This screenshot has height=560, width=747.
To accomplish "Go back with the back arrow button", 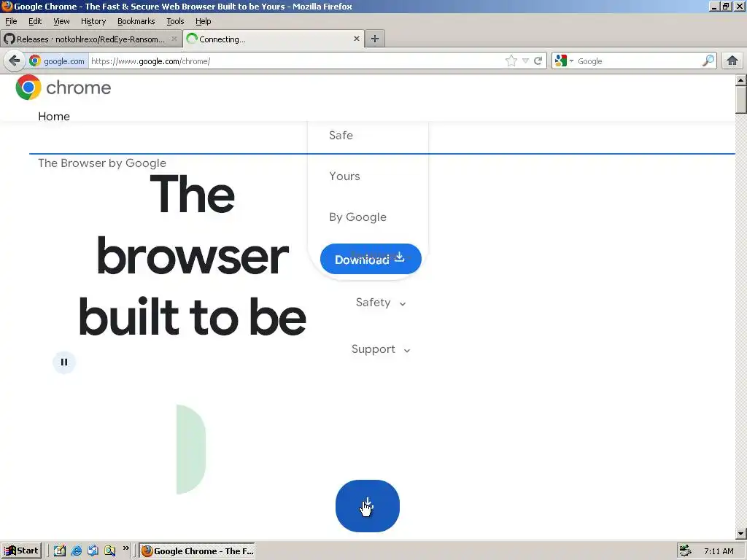I will click(x=15, y=61).
